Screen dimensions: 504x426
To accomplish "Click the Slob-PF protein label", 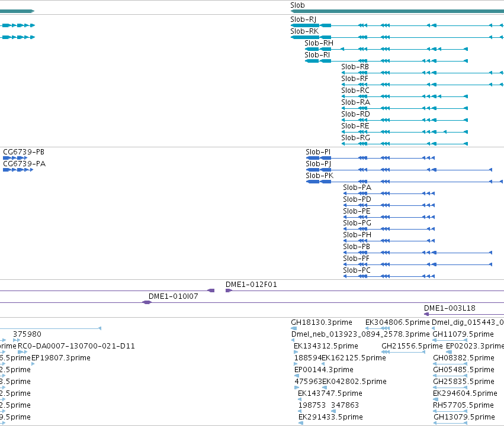I will click(x=356, y=259).
